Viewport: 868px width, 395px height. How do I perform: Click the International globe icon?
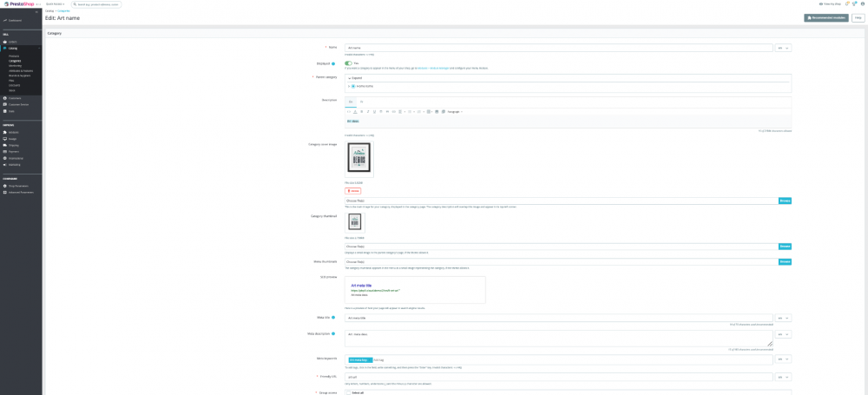(x=4, y=158)
